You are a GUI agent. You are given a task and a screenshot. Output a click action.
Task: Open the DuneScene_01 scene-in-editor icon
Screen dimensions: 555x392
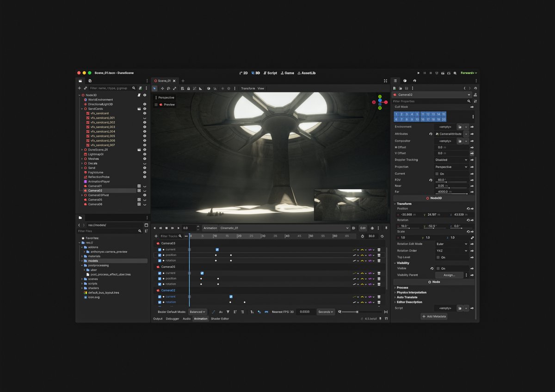[x=139, y=150]
